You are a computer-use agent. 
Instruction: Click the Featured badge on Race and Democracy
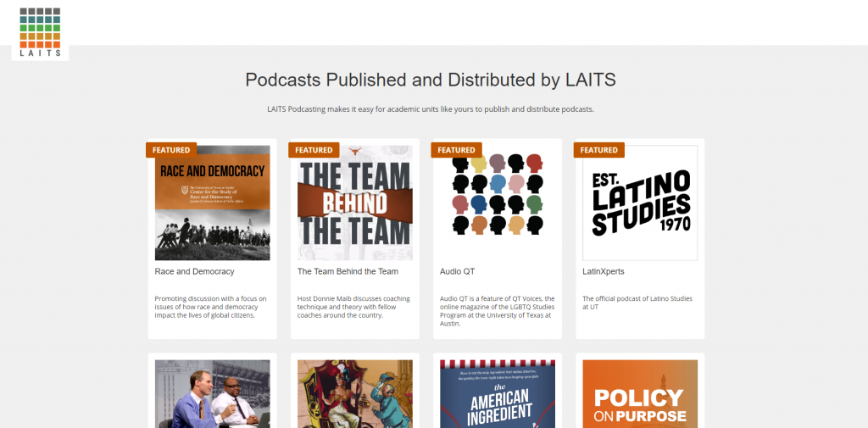pyautogui.click(x=171, y=150)
